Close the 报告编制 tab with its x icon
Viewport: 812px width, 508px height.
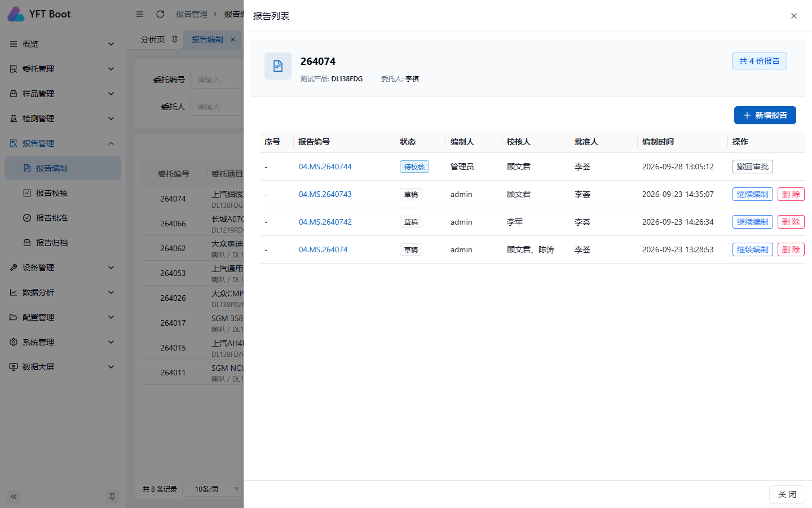click(x=233, y=40)
